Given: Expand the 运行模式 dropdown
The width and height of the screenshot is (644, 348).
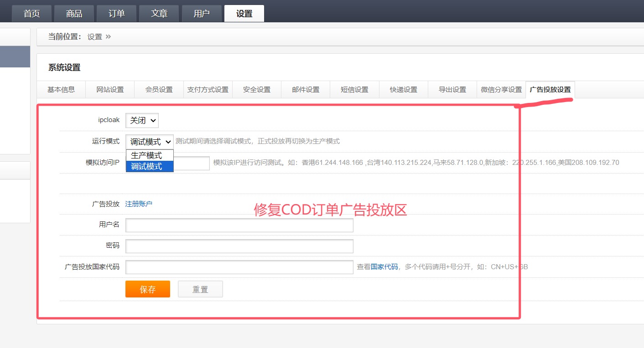Looking at the screenshot, I should [x=150, y=142].
